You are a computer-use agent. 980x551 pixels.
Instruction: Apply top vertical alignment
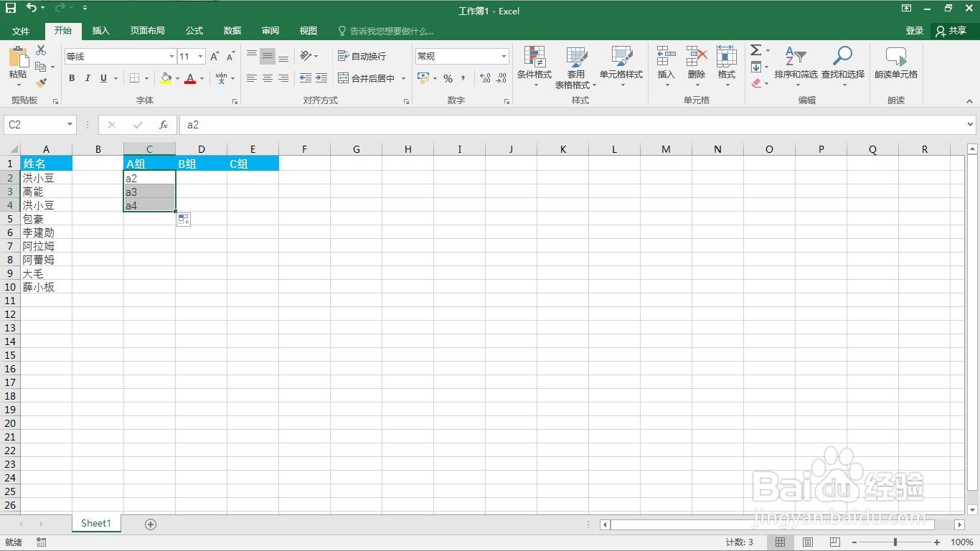coord(252,56)
